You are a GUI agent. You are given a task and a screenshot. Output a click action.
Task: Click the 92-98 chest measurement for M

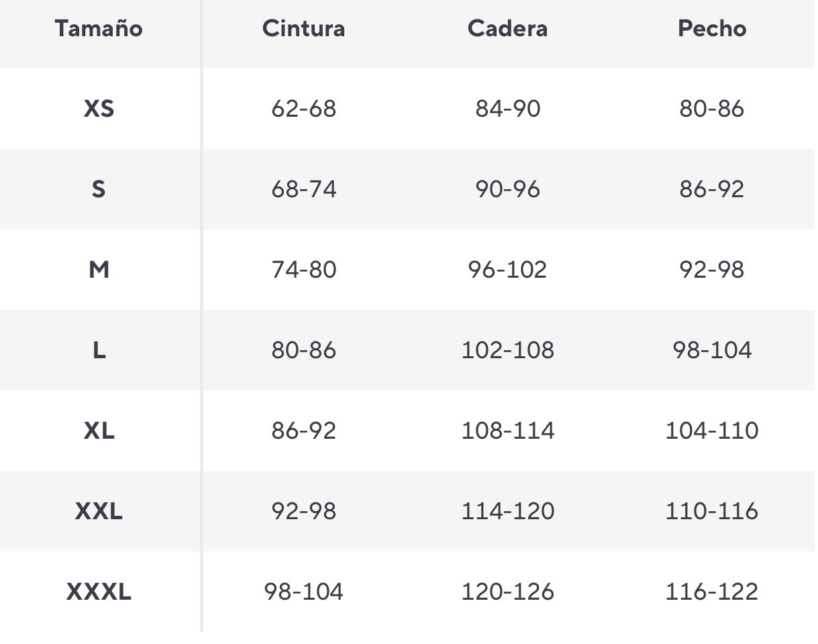(x=711, y=270)
